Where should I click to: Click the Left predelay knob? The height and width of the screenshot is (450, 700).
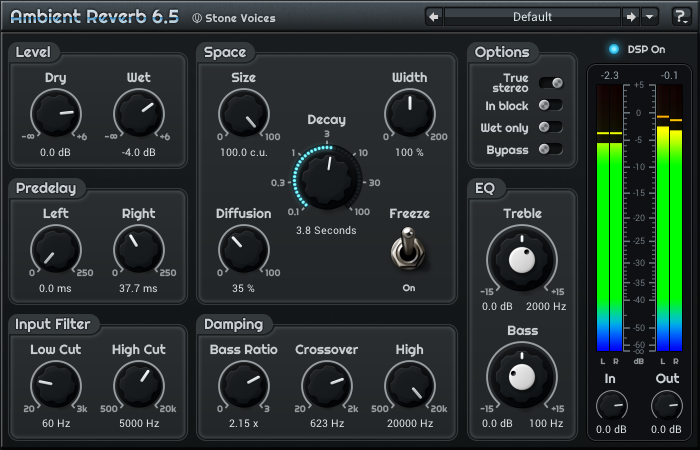point(56,250)
